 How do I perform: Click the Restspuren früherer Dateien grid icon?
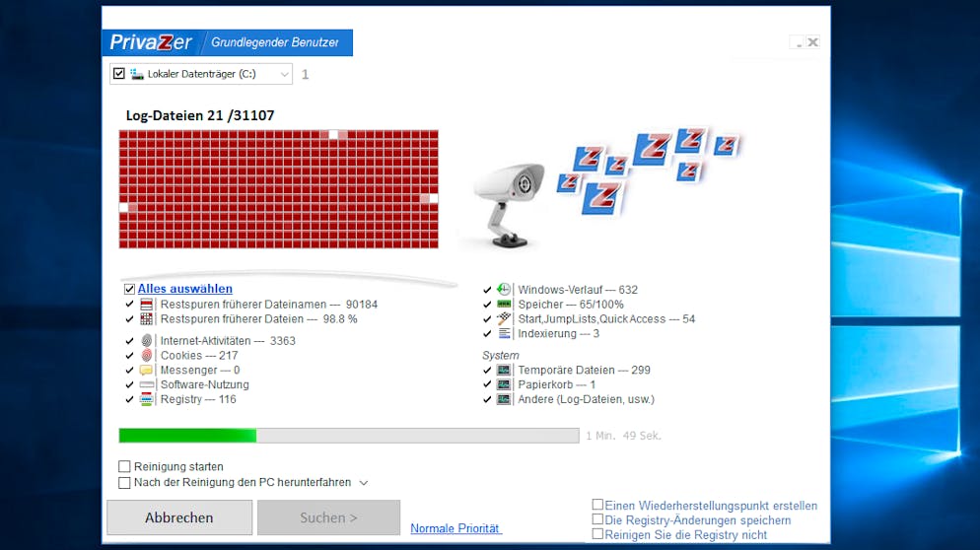(146, 318)
